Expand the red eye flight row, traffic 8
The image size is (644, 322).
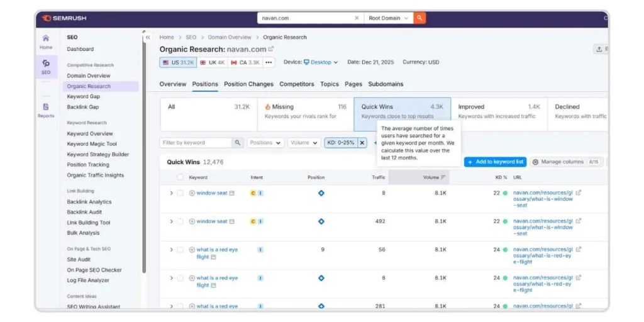coord(171,278)
